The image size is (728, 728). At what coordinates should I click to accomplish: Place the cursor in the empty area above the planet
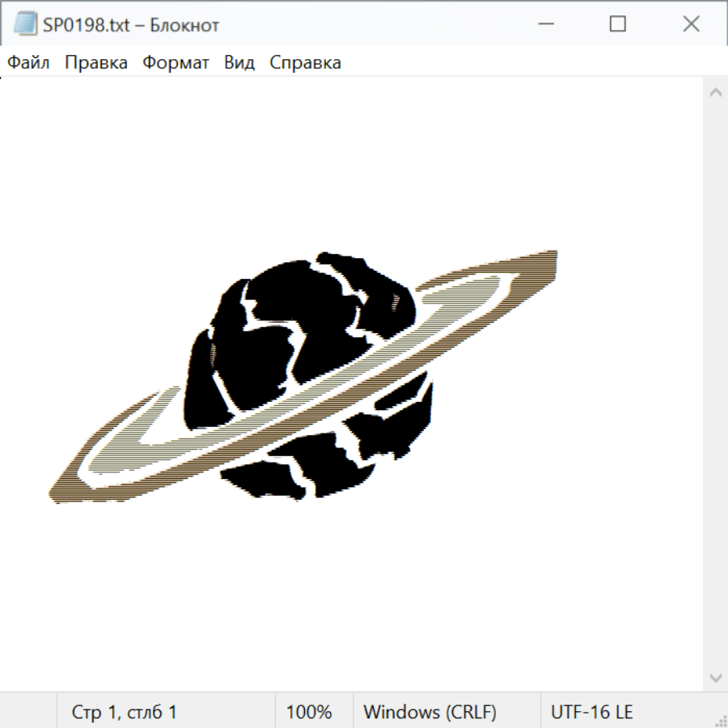tap(348, 162)
